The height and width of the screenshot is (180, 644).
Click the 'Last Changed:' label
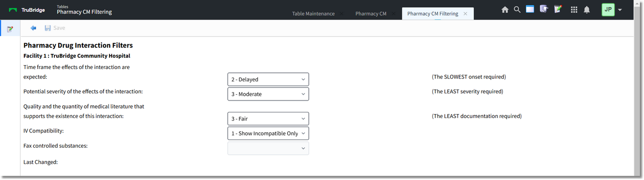(41, 162)
